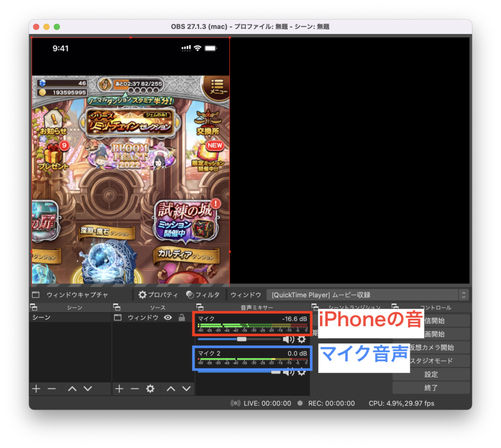Click the 音声ミキサー panel title
Viewport: 501px width, 448px height.
pyautogui.click(x=257, y=307)
